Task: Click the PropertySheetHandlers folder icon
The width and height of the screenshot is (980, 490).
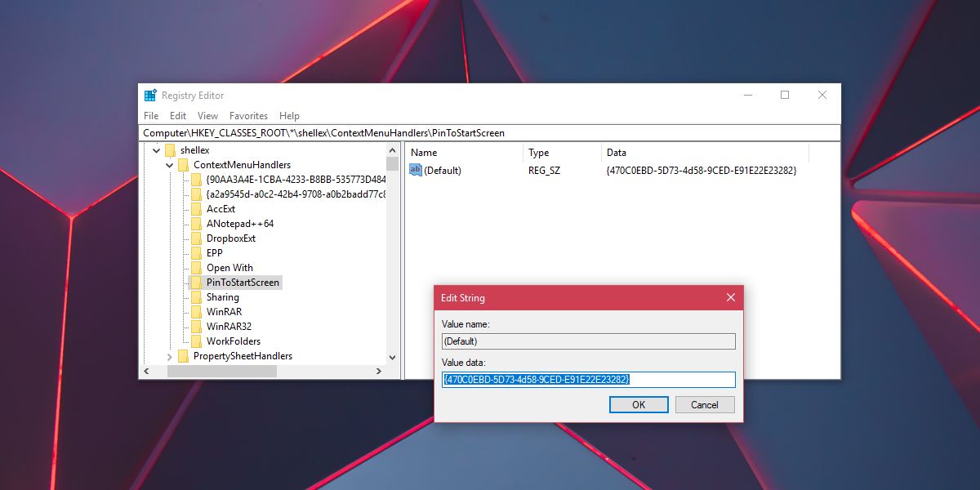Action: click(x=184, y=355)
